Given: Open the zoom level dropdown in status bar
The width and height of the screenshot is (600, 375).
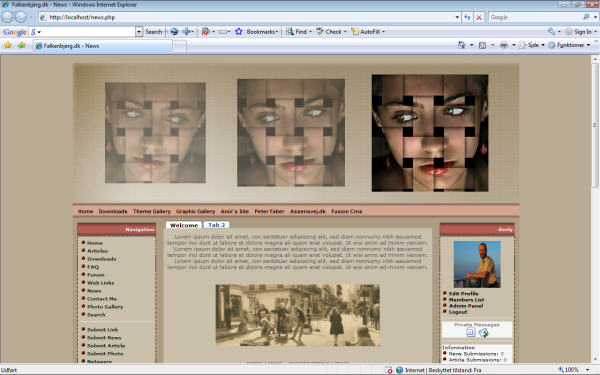Looking at the screenshot, I should click(x=587, y=370).
